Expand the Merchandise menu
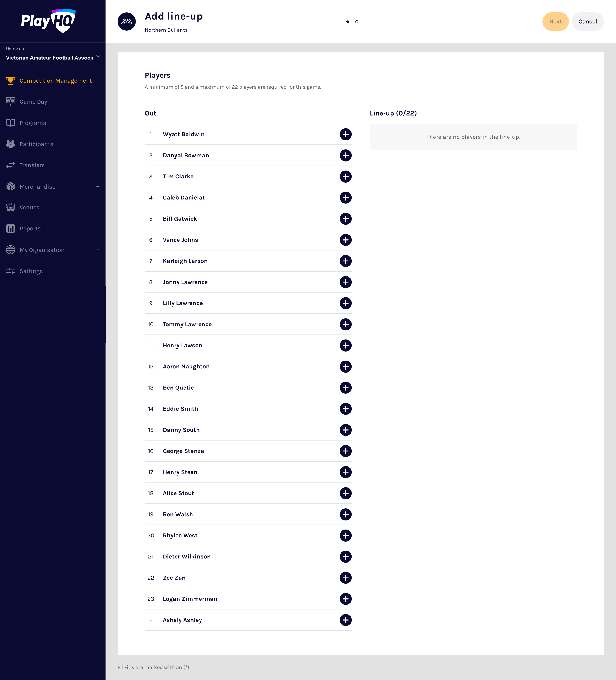This screenshot has height=680, width=616. pos(98,187)
